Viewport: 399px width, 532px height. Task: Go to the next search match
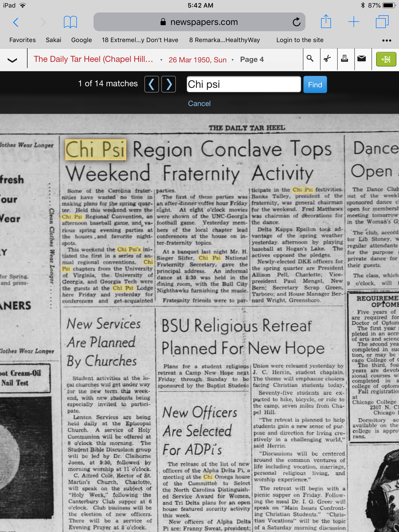(x=169, y=84)
